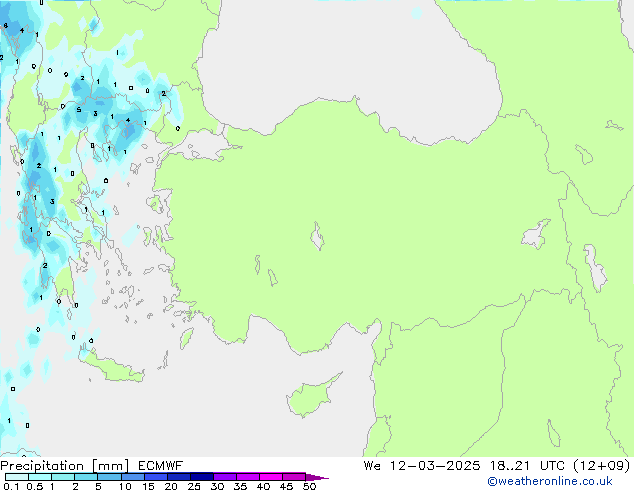Screen dimensions: 634x490
Task: Click the '25' legend scale number
Action: click(194, 486)
